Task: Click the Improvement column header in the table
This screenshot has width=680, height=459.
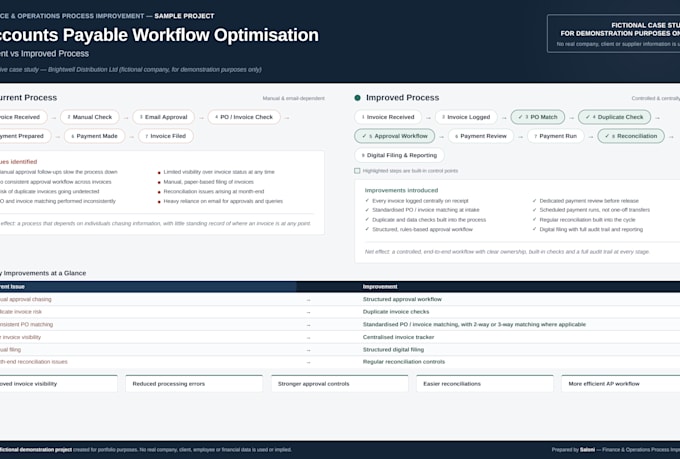Action: pos(380,287)
